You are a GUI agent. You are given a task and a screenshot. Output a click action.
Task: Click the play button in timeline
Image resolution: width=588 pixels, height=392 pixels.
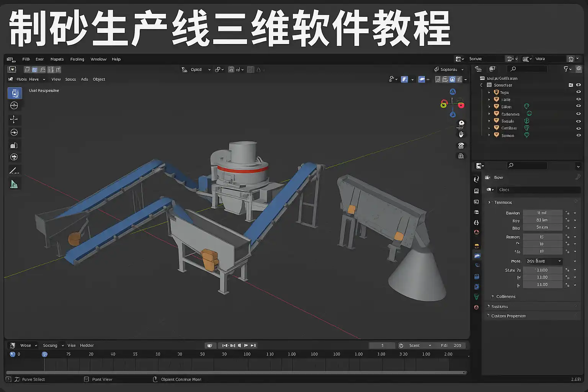246,345
